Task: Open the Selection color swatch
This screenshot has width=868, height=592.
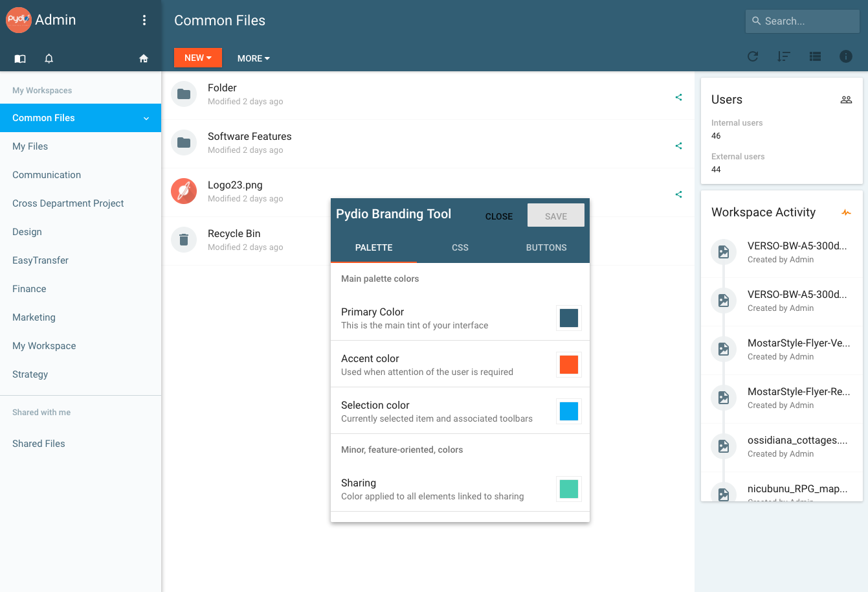Action: 569,411
